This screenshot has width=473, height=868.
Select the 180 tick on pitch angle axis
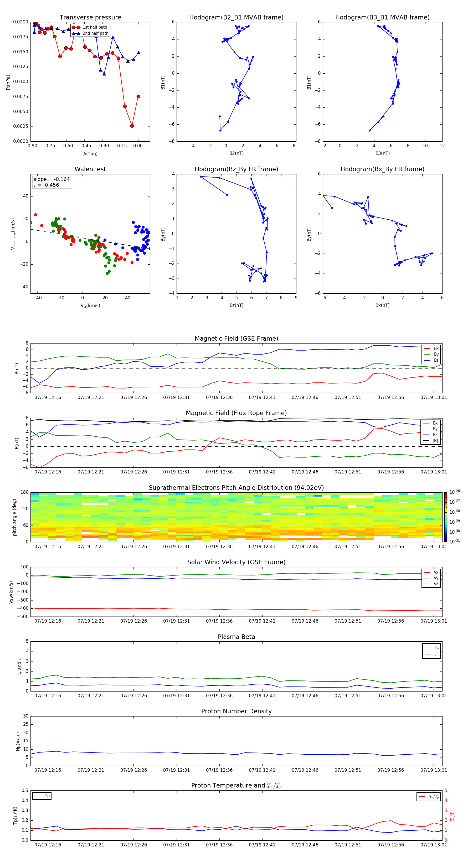(x=25, y=492)
